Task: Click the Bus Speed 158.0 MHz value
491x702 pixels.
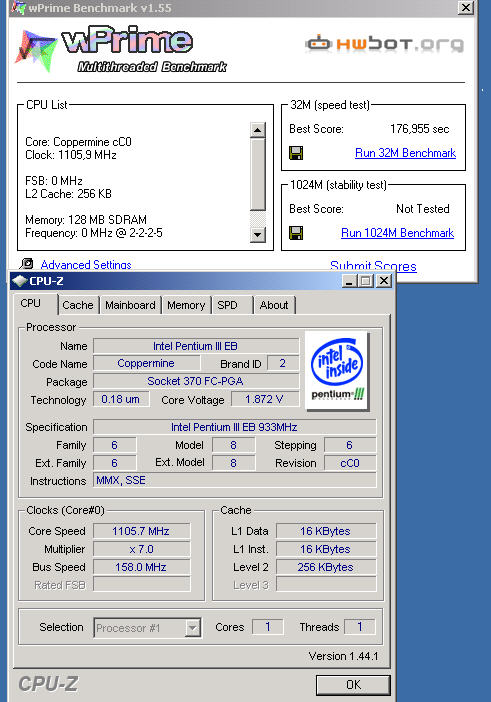Action: (x=141, y=567)
